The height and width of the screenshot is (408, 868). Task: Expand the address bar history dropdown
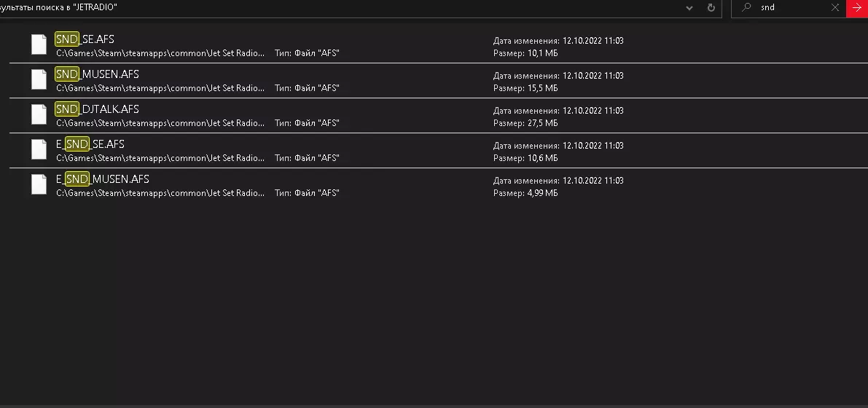point(689,7)
